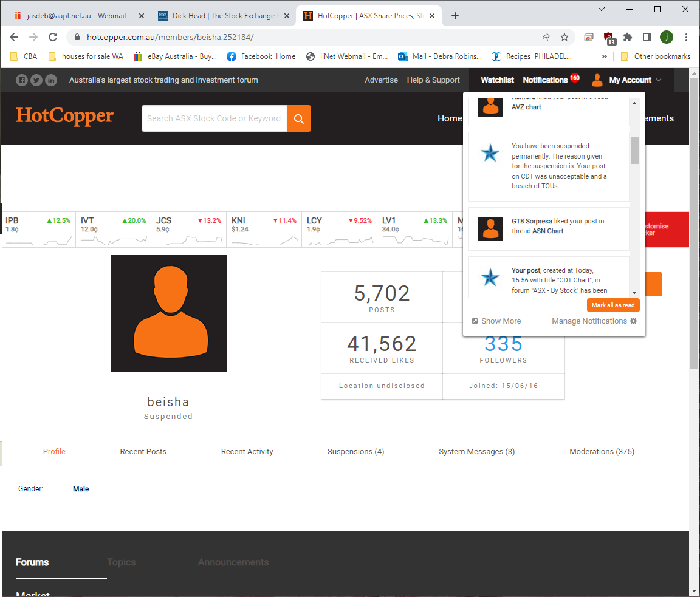Click the suspension notification star icon

490,154
